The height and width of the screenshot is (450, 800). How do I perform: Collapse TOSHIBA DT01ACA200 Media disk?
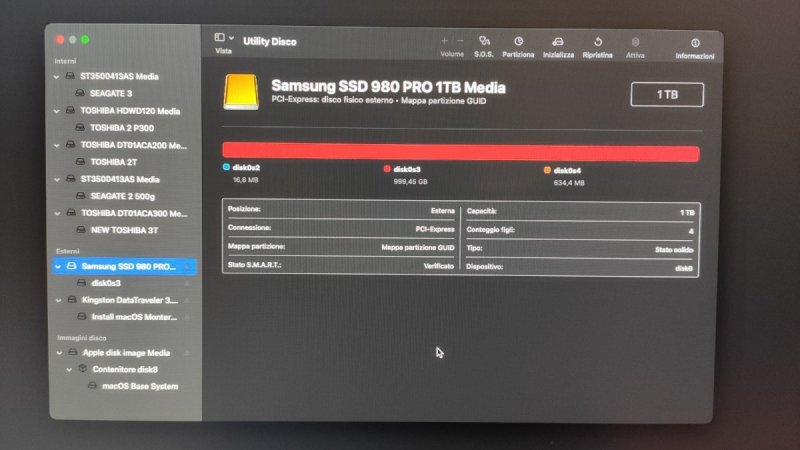pyautogui.click(x=57, y=145)
